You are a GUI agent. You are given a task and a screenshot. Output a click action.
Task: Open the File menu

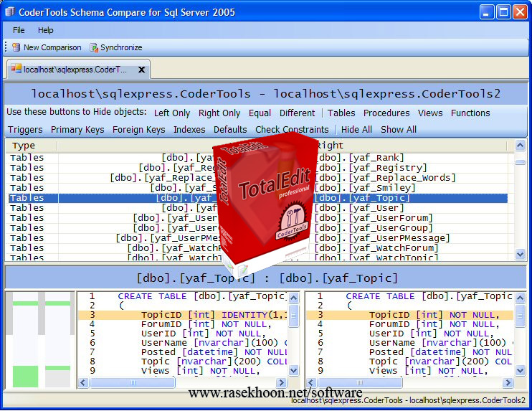[19, 30]
